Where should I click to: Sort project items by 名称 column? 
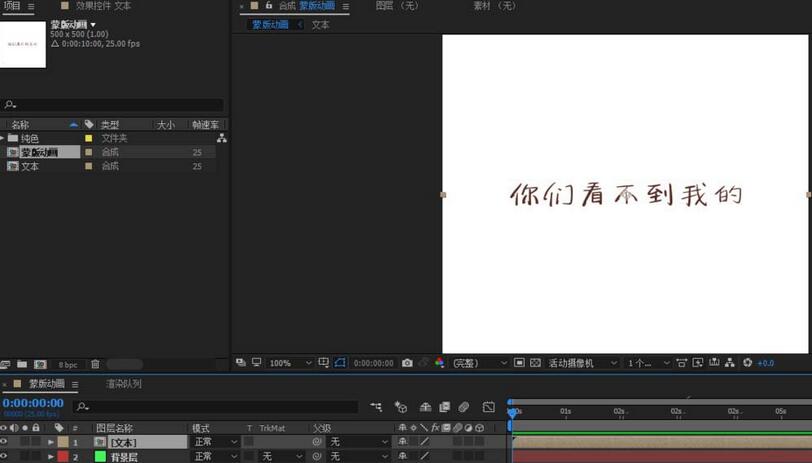coord(21,125)
